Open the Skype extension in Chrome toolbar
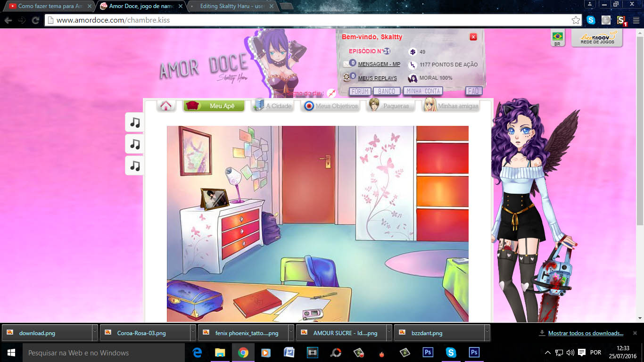The height and width of the screenshot is (362, 644). (591, 20)
